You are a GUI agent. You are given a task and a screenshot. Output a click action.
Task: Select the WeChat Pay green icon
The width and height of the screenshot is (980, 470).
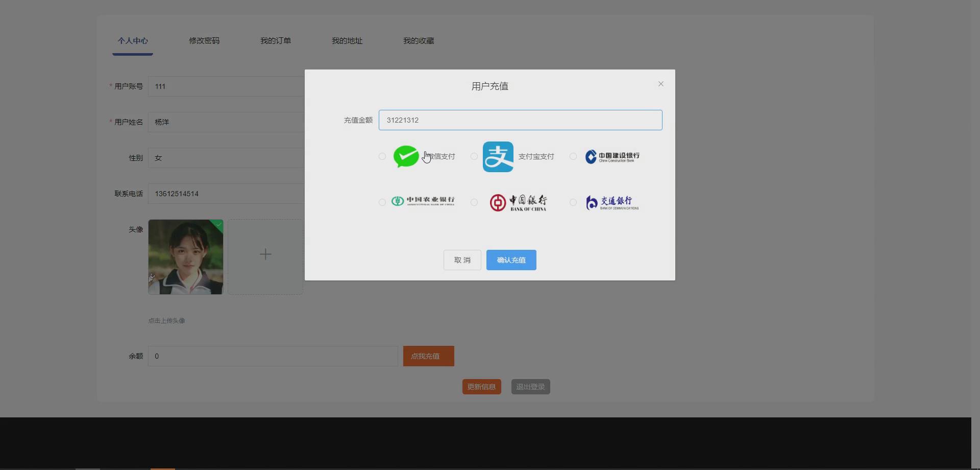pos(406,156)
